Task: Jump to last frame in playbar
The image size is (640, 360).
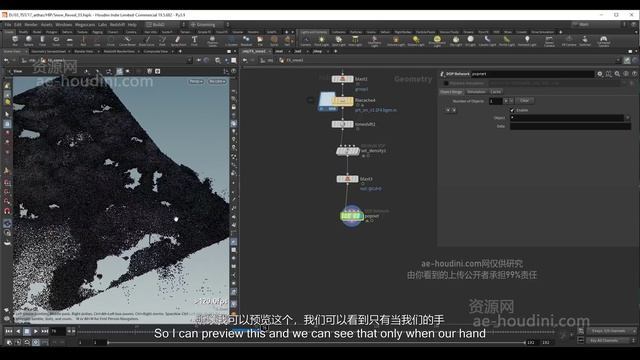Action: coord(44,331)
